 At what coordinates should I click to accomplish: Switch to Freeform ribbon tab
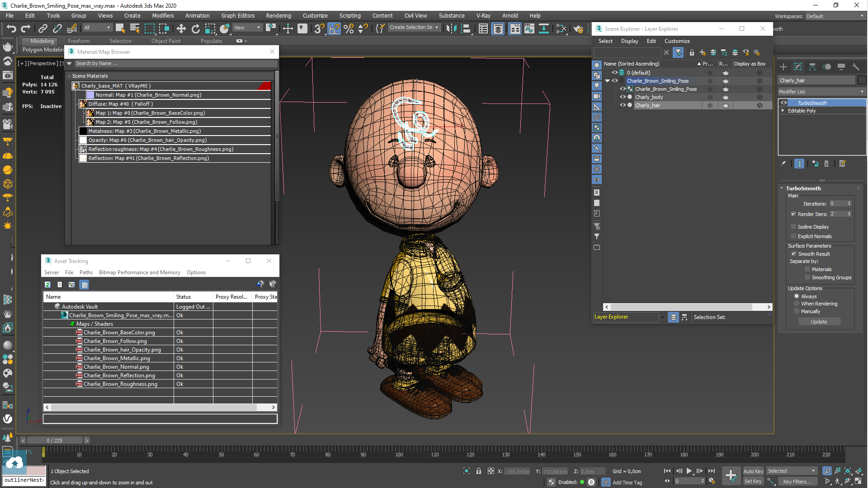pyautogui.click(x=79, y=41)
